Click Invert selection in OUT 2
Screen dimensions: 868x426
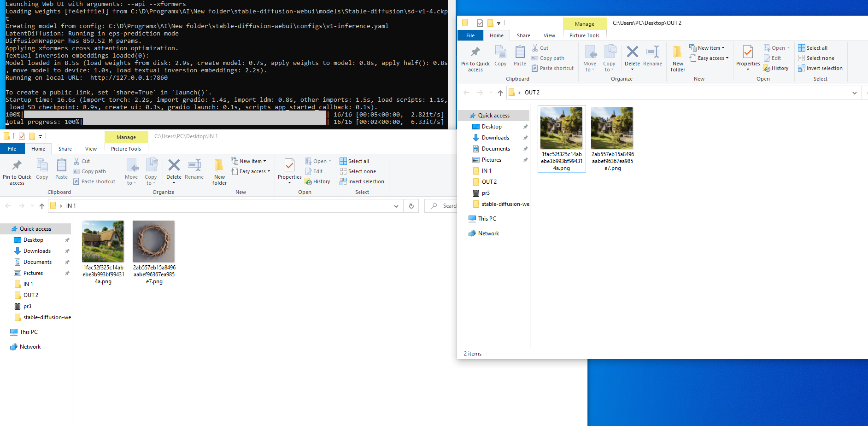point(821,68)
